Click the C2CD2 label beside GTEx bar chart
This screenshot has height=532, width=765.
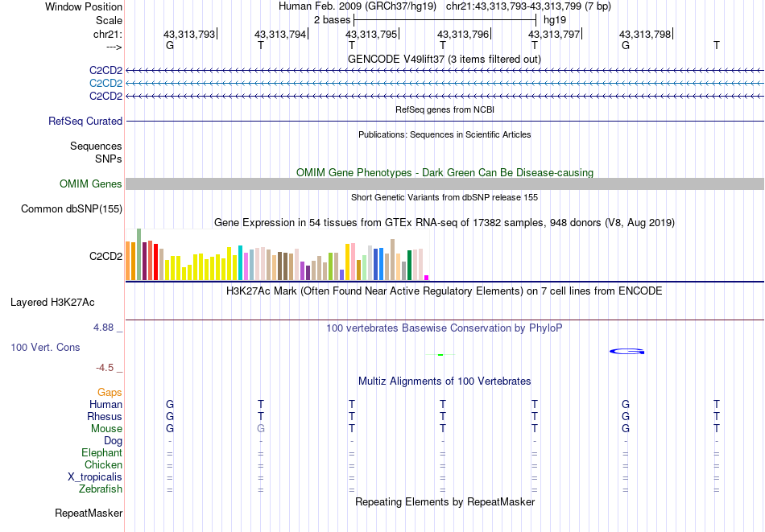[105, 256]
